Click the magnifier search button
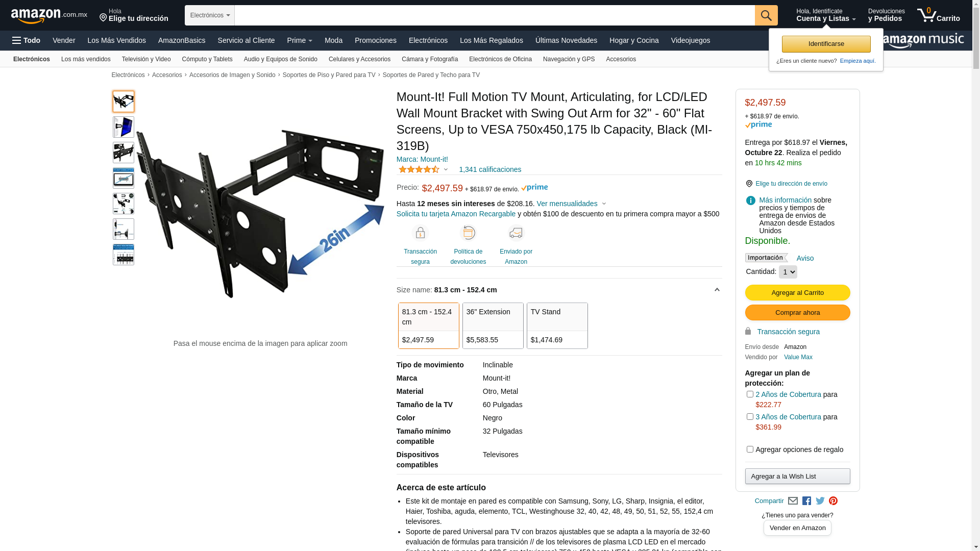 [766, 15]
